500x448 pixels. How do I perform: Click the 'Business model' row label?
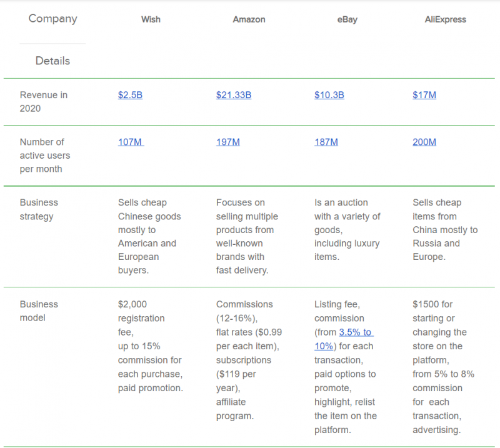39,311
